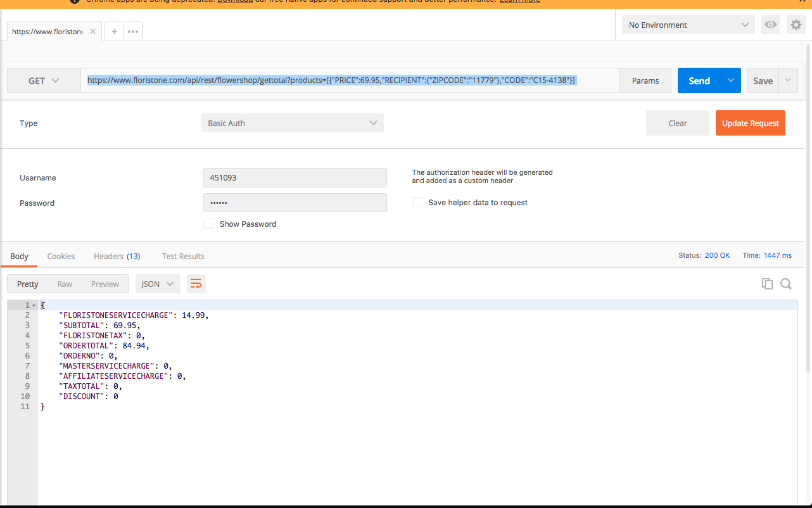
Task: Open the No Environment selector
Action: click(x=688, y=25)
